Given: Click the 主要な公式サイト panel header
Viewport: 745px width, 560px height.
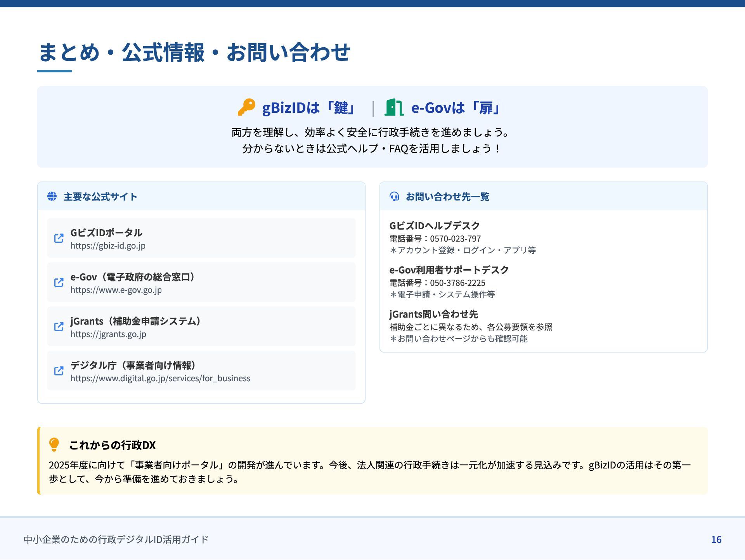Looking at the screenshot, I should click(x=201, y=196).
